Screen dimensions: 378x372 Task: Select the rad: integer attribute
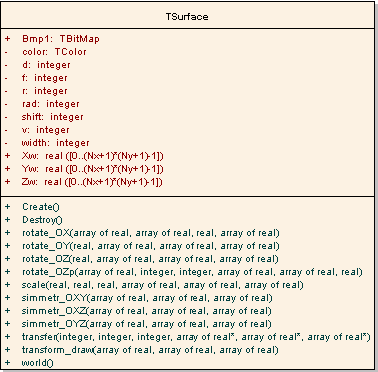tap(51, 104)
